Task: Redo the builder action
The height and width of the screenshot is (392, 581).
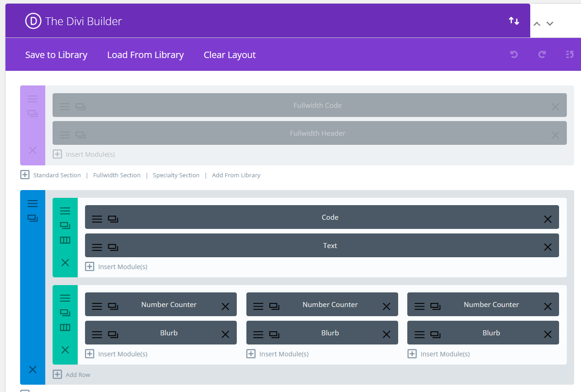Action: coord(542,54)
